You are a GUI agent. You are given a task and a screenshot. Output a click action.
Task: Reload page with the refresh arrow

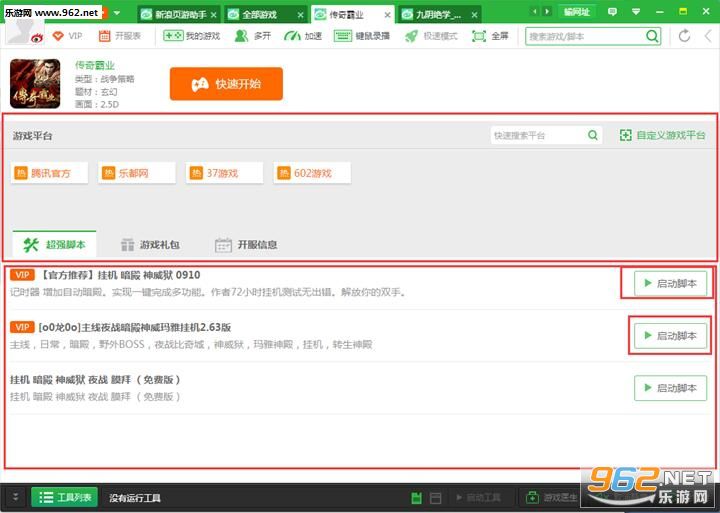(x=684, y=36)
